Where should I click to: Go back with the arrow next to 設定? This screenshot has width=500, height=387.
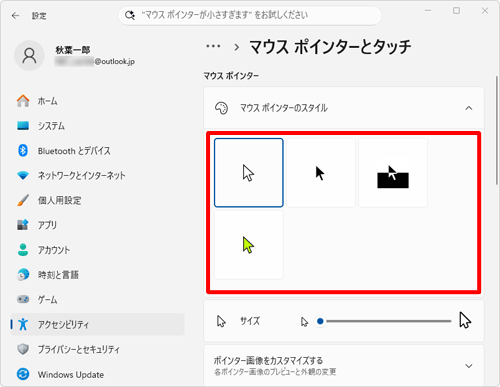click(x=15, y=16)
